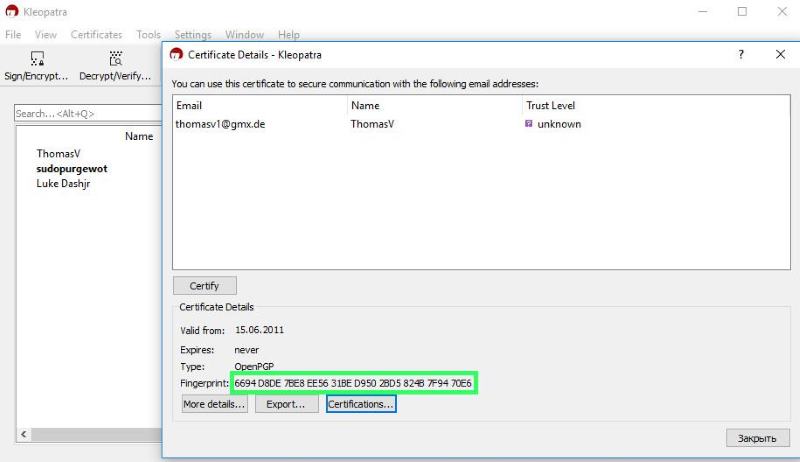800x462 pixels.
Task: Click the unknown trust level text
Action: 559,124
